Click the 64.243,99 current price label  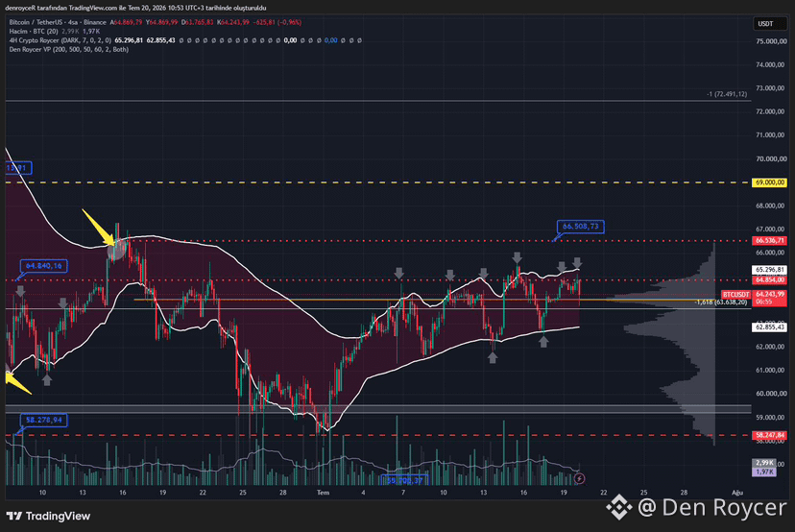tap(769, 294)
